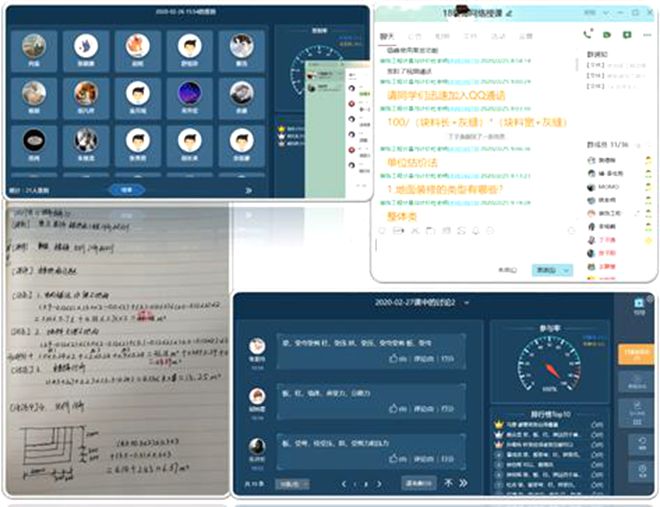
Task: Open the arrow next to the 发送 button
Action: pos(567,270)
